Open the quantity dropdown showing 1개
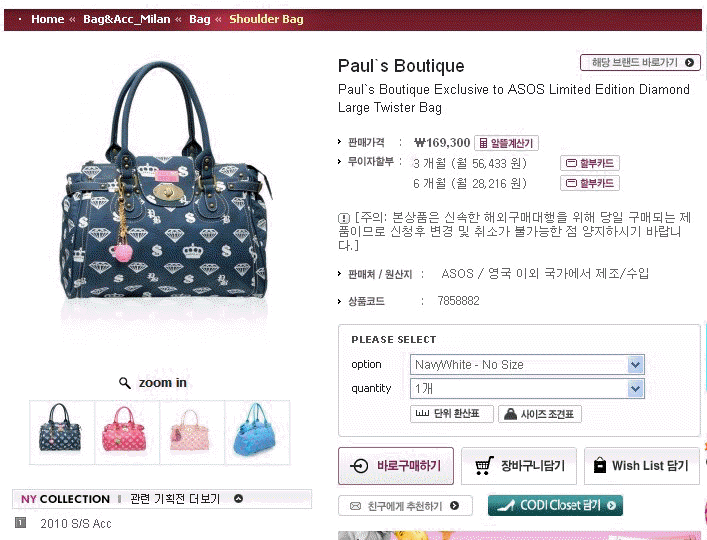The image size is (707, 540). 527,389
